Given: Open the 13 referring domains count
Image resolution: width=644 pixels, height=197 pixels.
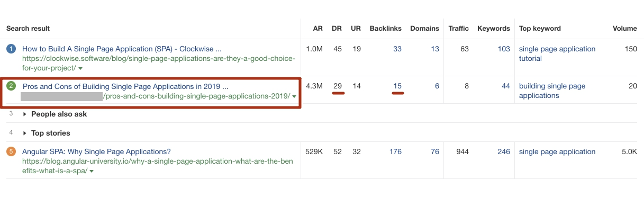Looking at the screenshot, I should (x=435, y=49).
